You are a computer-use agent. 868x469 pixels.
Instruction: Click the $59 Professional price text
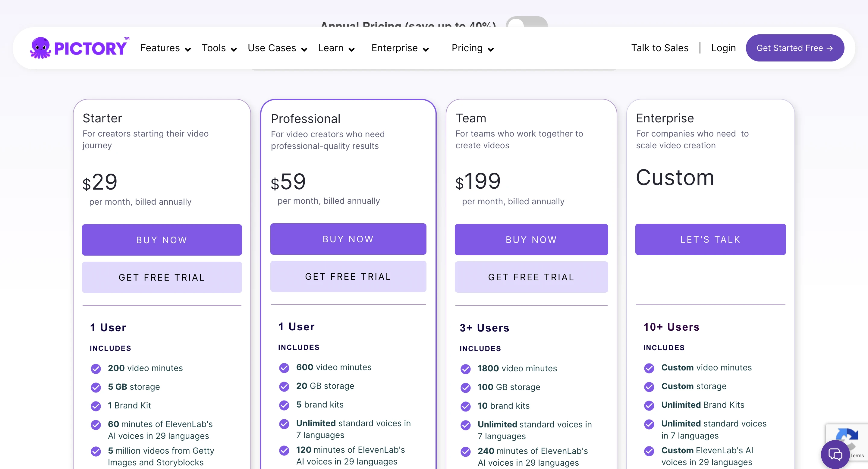[288, 182]
